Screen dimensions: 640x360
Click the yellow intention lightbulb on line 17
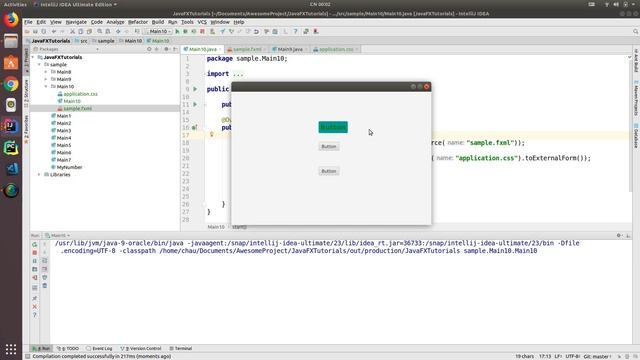[211, 134]
